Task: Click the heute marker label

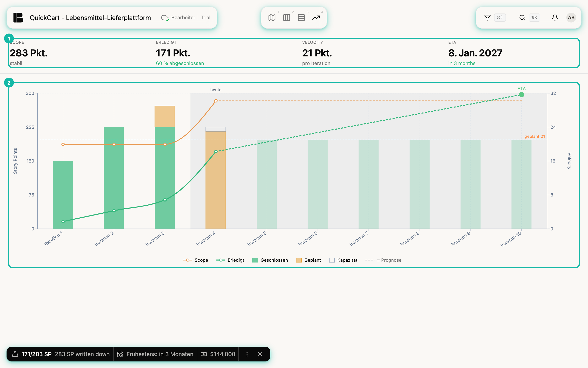Action: click(x=216, y=90)
